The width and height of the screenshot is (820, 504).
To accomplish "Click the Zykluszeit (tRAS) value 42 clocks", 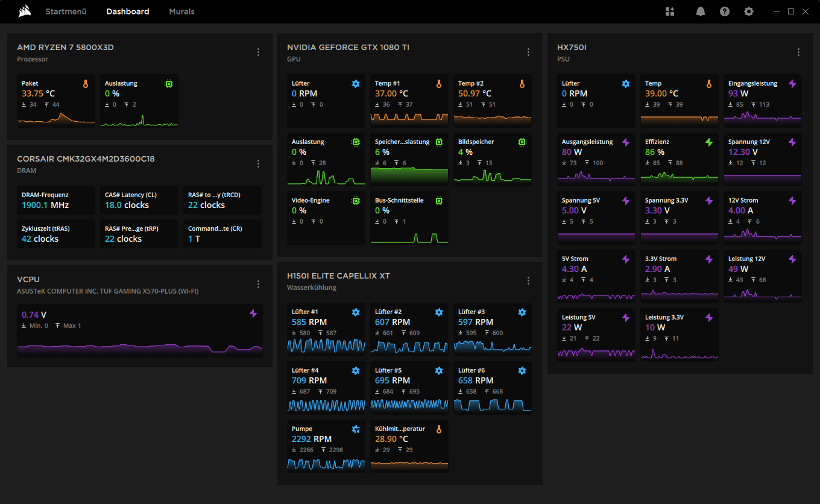I will pos(40,239).
